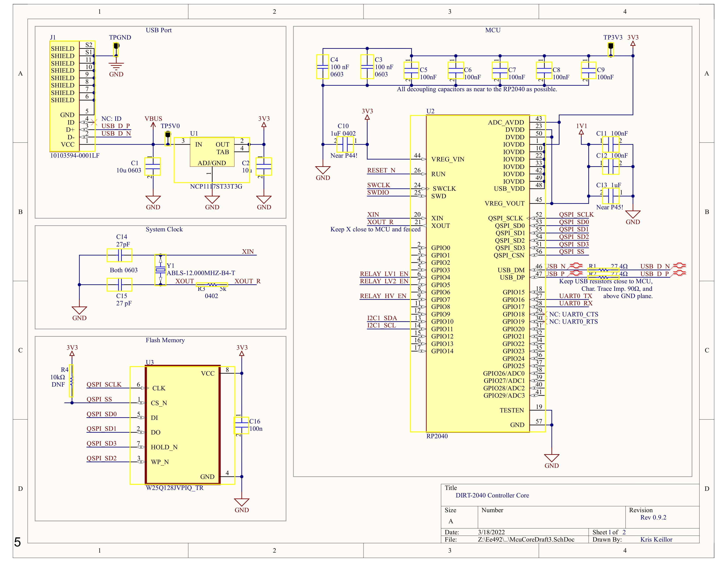Select the USB connector symbol J1
This screenshot has width=728, height=563.
(x=65, y=93)
